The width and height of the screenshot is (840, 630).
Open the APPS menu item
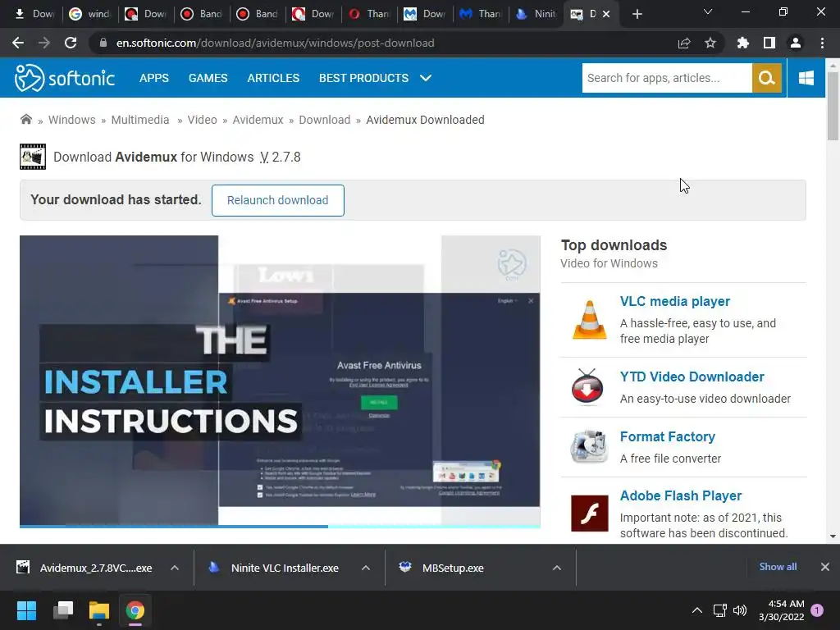(x=153, y=78)
